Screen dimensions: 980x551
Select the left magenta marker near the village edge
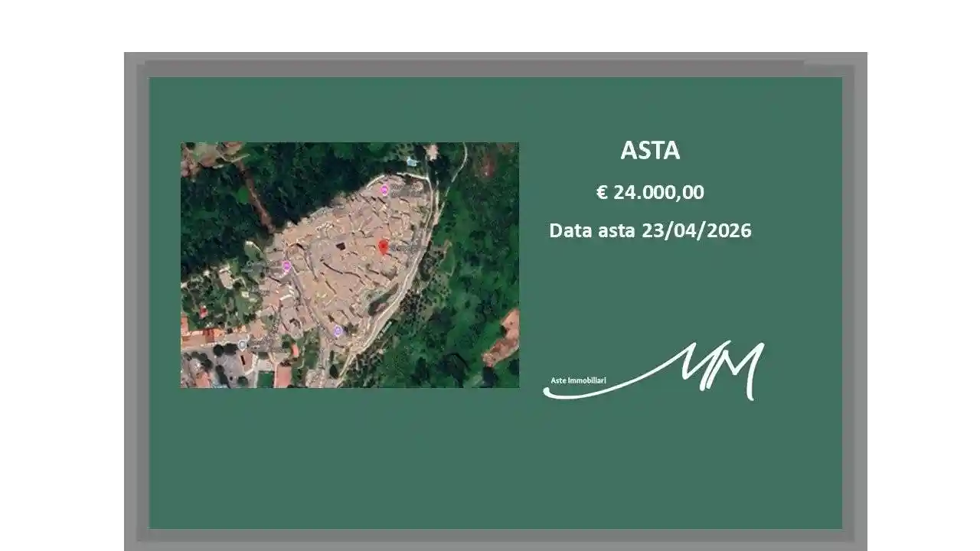tap(286, 266)
